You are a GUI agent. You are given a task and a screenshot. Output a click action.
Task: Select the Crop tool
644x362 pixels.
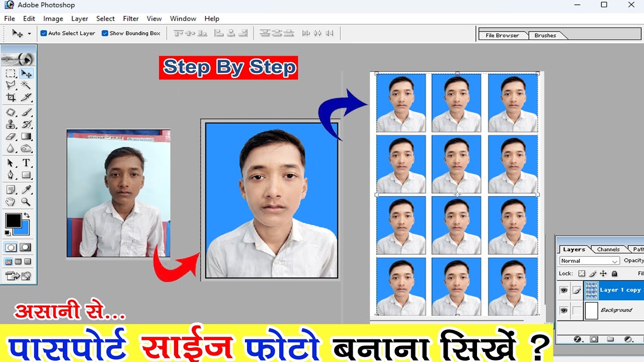(x=11, y=97)
